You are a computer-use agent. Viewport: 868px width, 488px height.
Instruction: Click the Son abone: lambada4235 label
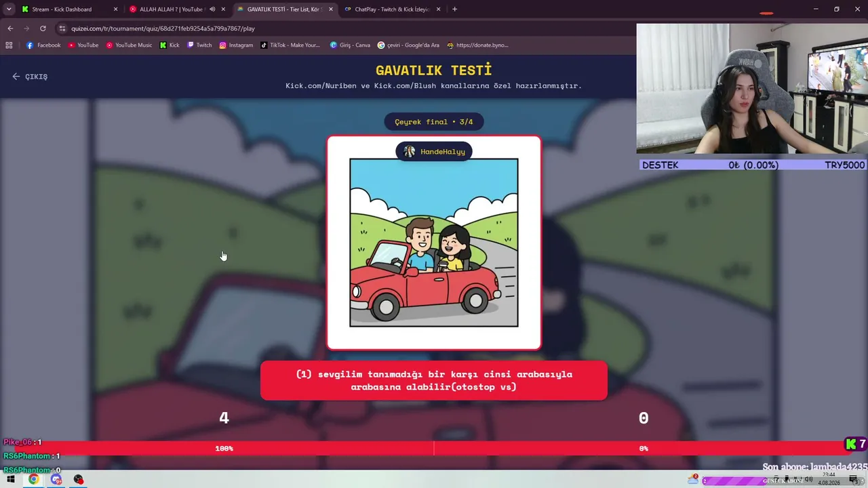tap(814, 467)
